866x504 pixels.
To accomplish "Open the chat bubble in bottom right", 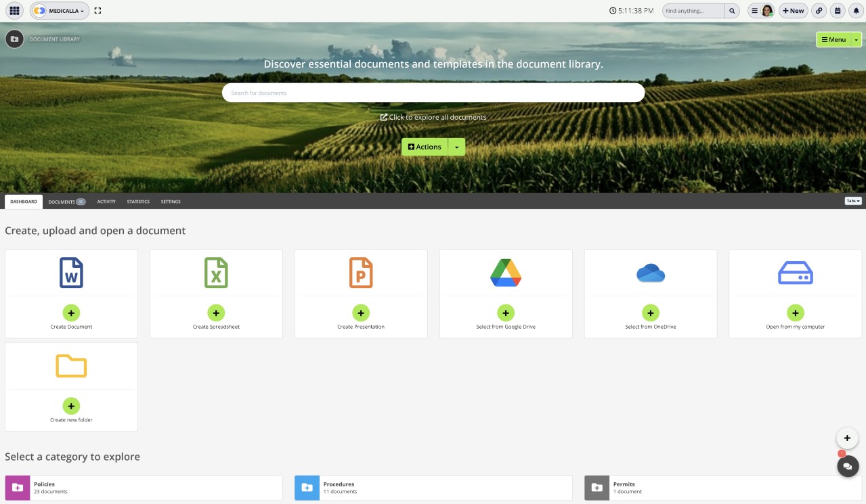I will 847,466.
